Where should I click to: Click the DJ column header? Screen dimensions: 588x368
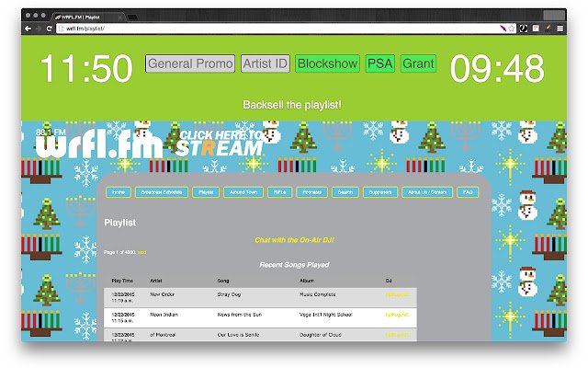(x=389, y=281)
